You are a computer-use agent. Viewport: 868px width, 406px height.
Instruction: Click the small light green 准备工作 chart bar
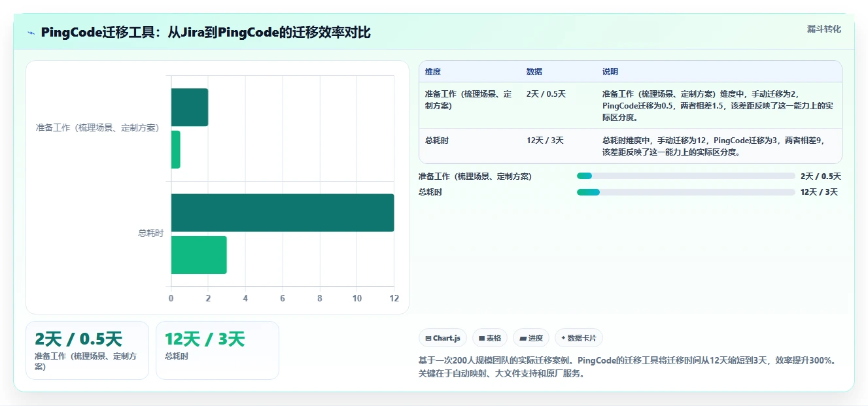(176, 150)
